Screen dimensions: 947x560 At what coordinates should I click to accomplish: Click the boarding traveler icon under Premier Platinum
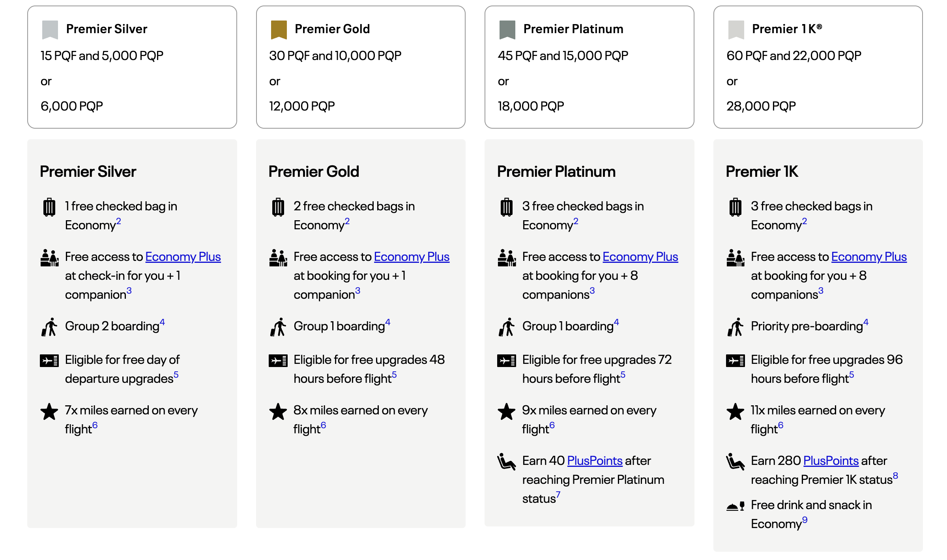click(x=507, y=327)
